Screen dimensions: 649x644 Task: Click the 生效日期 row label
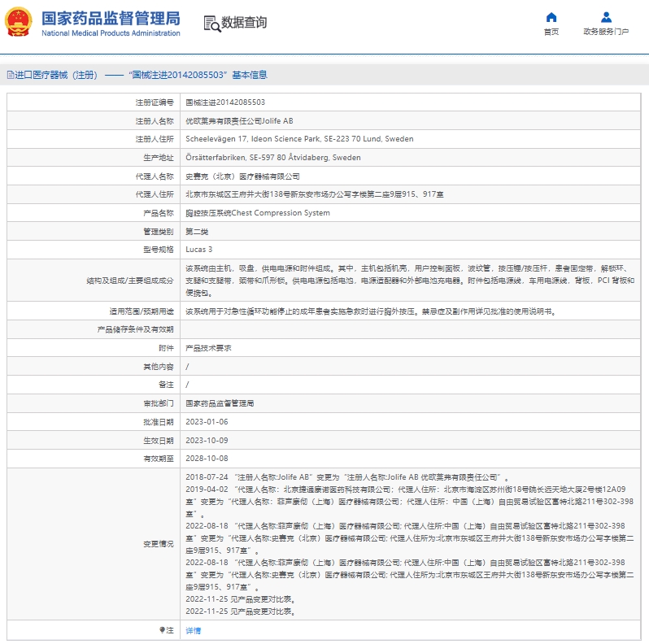coord(159,441)
